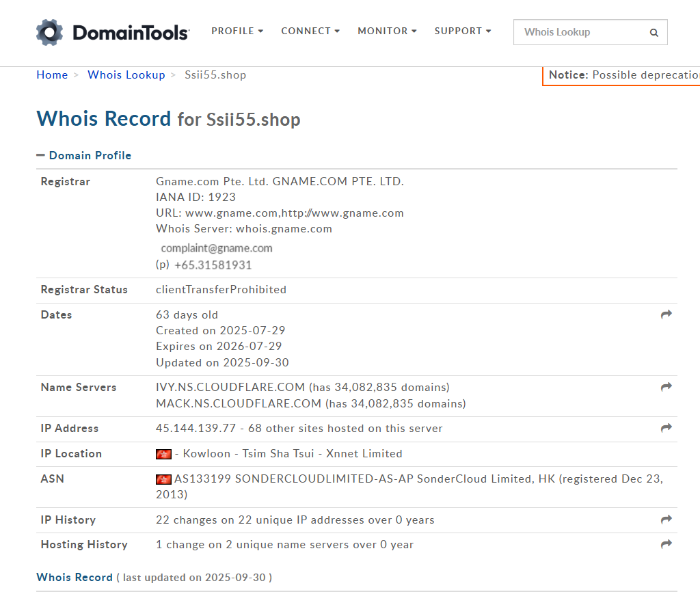Click the Notice banner about possible deprecation
Image resolution: width=700 pixels, height=592 pixels.
click(x=622, y=75)
